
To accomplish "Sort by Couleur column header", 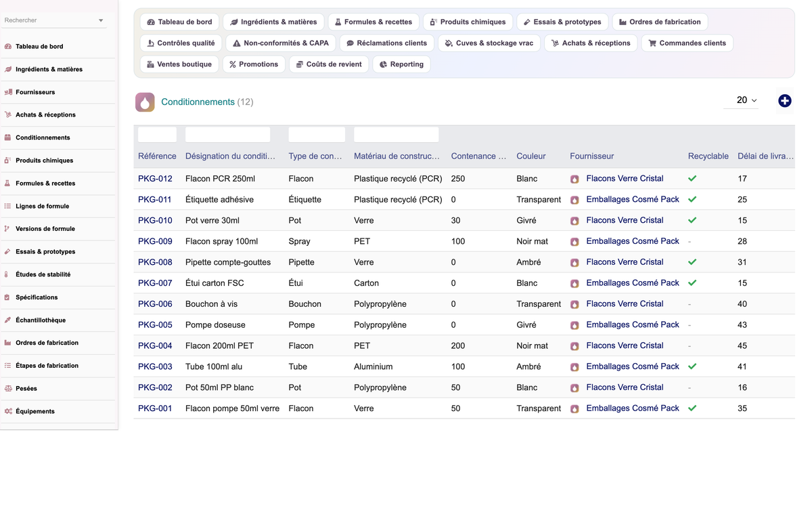I will (x=531, y=156).
